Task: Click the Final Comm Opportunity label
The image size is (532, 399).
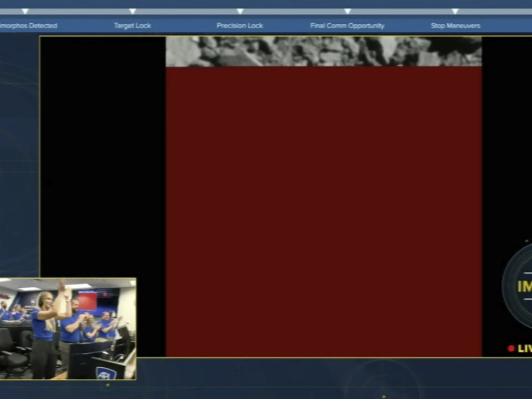Action: 347,25
